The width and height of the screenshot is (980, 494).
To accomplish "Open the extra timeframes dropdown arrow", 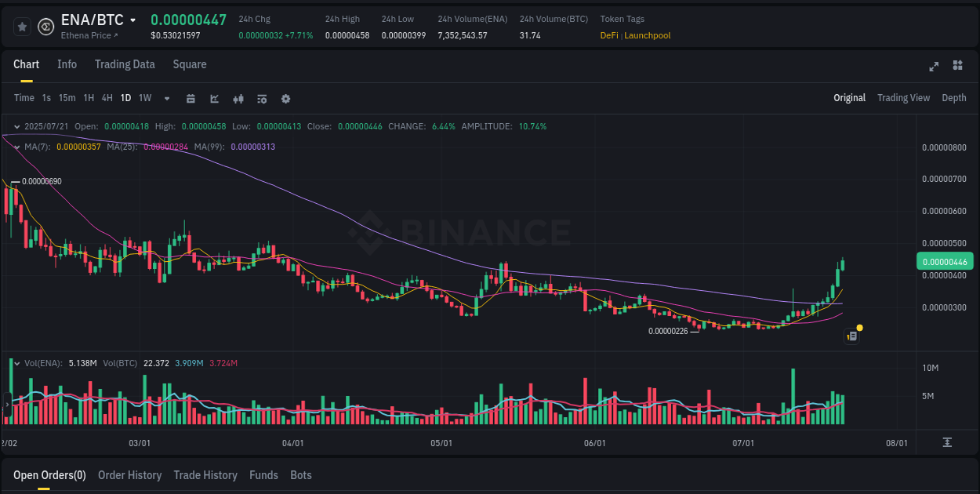I will pos(165,99).
